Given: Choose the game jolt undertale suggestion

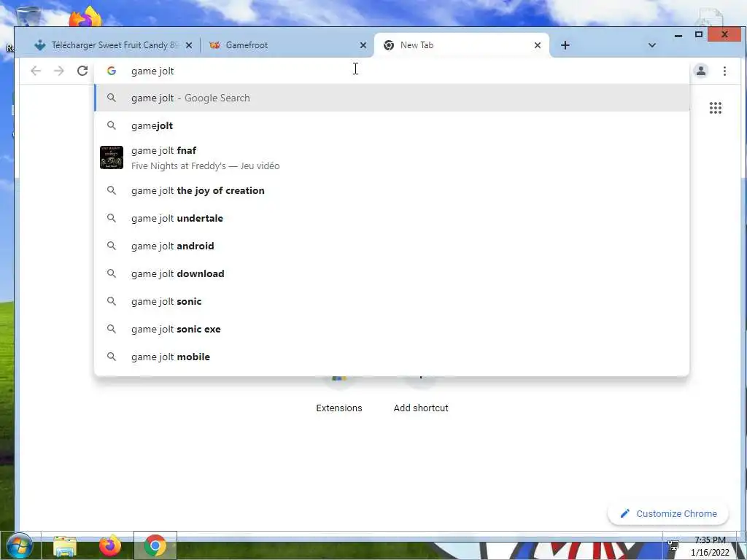Looking at the screenshot, I should tap(392, 218).
